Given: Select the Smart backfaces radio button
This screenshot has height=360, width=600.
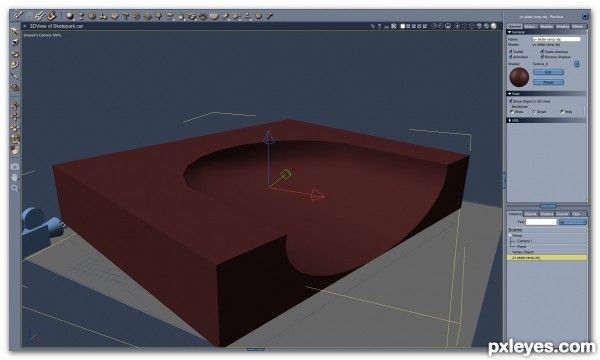Looking at the screenshot, I should tap(534, 112).
